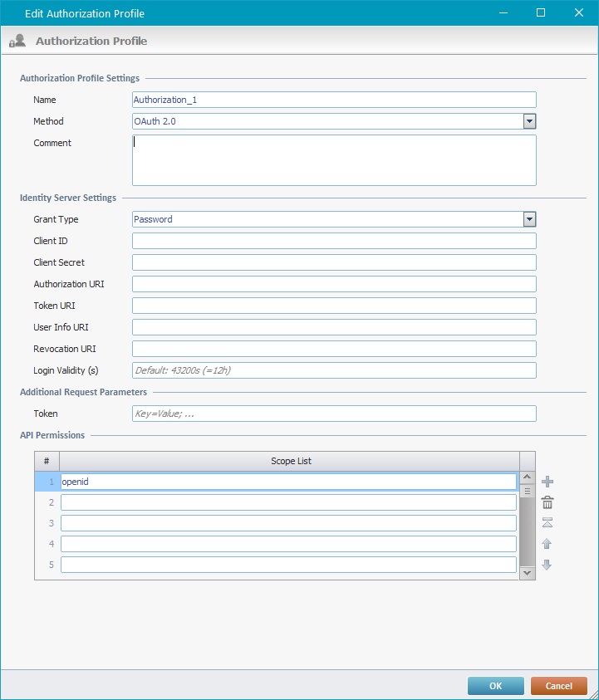Image resolution: width=599 pixels, height=700 pixels.
Task: Select the Client ID field
Action: click(334, 241)
